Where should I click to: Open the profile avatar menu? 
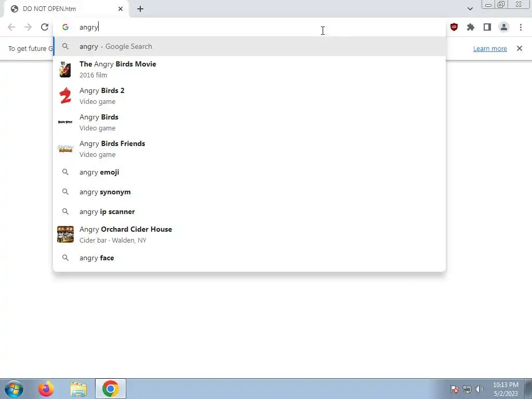click(504, 27)
